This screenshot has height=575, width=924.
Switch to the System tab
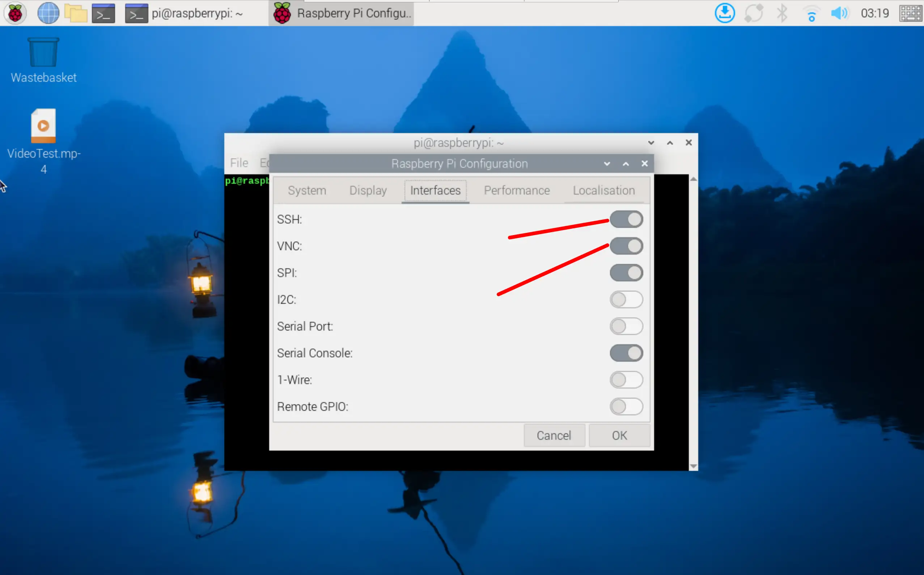pos(307,190)
